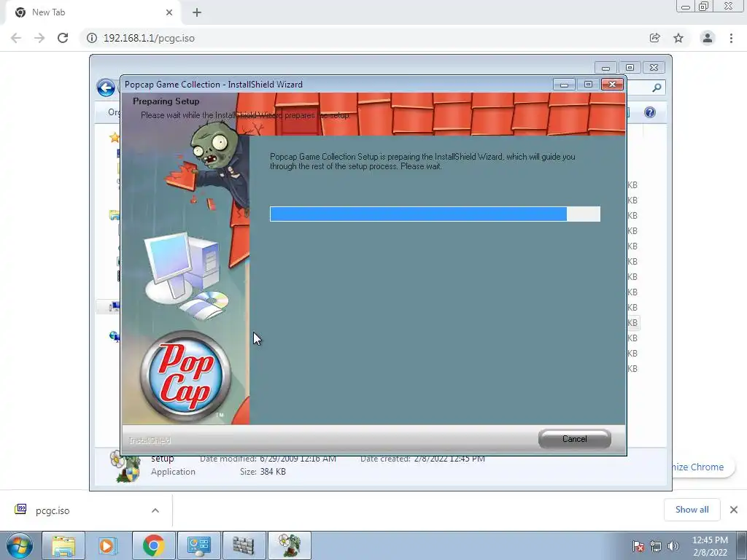
Task: Open the Windows Start menu
Action: pyautogui.click(x=20, y=545)
